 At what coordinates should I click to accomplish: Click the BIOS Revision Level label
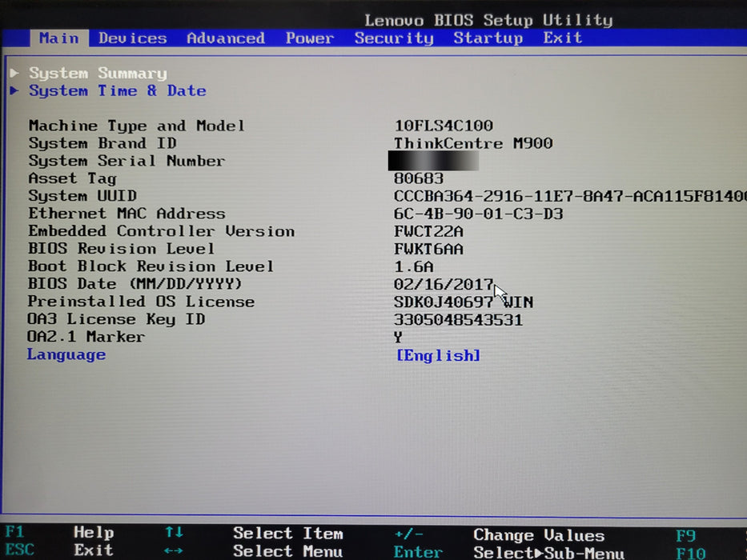(121, 249)
